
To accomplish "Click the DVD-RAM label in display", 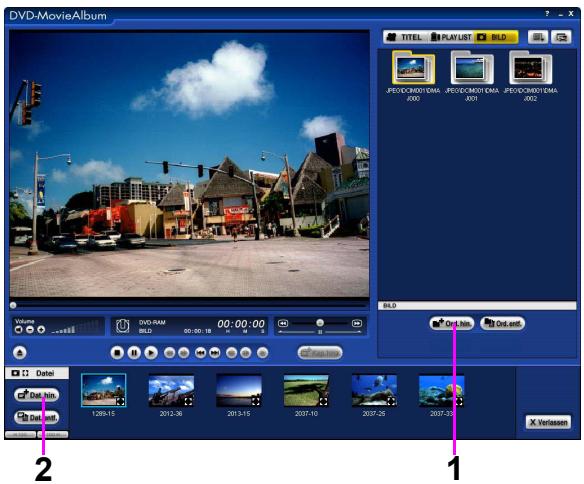I will point(152,322).
